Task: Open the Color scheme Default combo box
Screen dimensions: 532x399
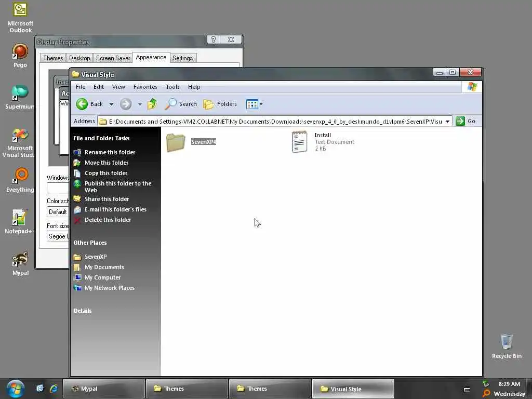Action: (58, 212)
